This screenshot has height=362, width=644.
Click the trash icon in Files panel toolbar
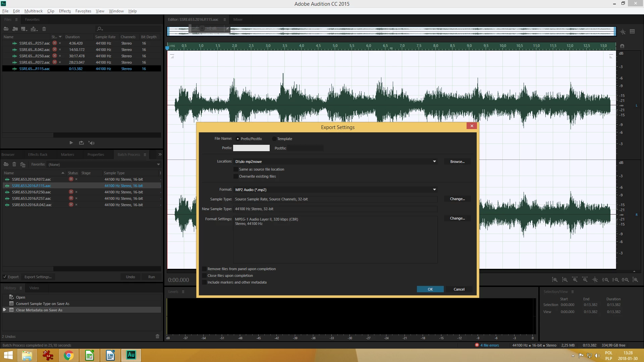tap(44, 29)
